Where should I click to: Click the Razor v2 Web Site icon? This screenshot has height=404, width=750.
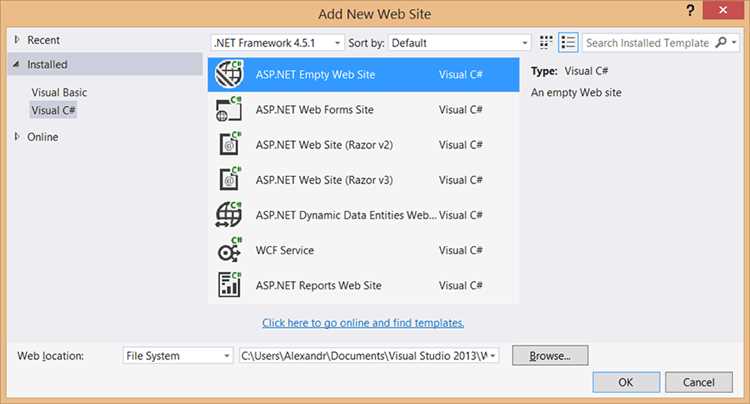click(229, 145)
